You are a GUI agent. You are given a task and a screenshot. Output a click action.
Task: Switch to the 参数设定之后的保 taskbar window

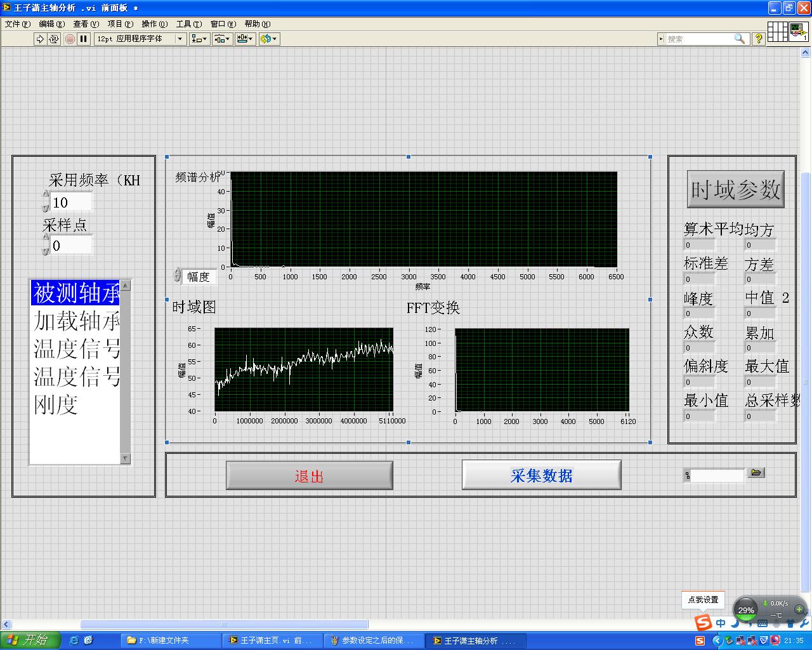(x=374, y=640)
